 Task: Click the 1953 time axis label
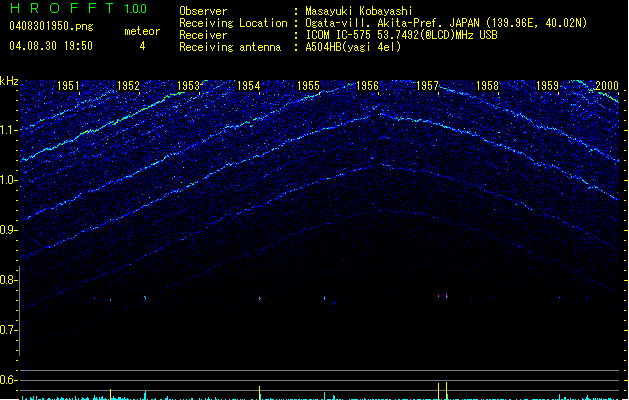click(188, 86)
